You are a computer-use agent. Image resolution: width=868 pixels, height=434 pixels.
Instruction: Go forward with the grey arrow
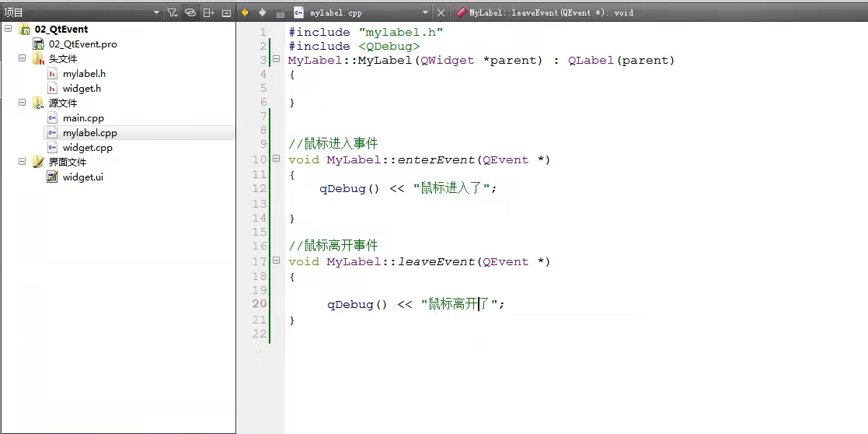coord(263,12)
